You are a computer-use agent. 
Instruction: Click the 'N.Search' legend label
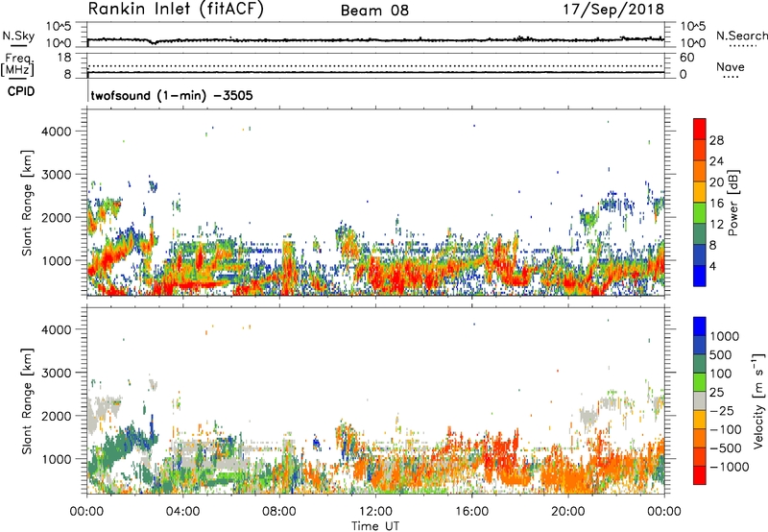741,36
